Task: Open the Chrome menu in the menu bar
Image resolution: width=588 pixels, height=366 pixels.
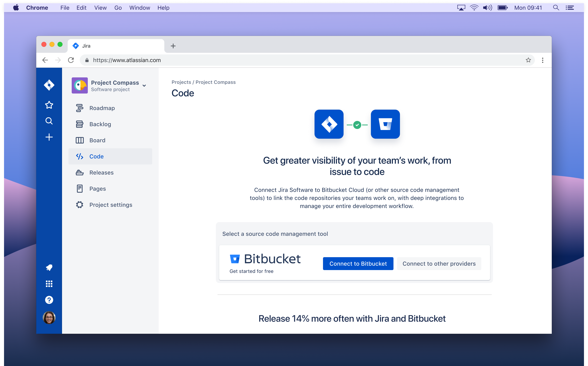Action: 37,8
